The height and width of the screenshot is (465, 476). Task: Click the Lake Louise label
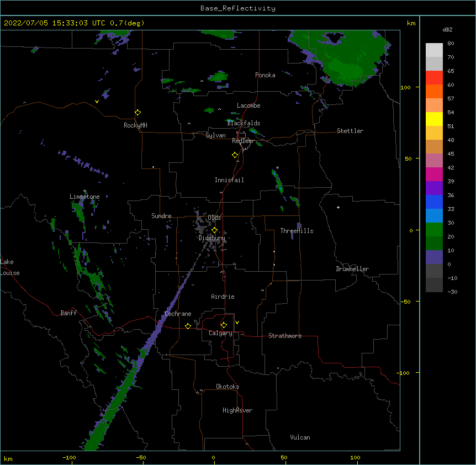tap(10, 267)
